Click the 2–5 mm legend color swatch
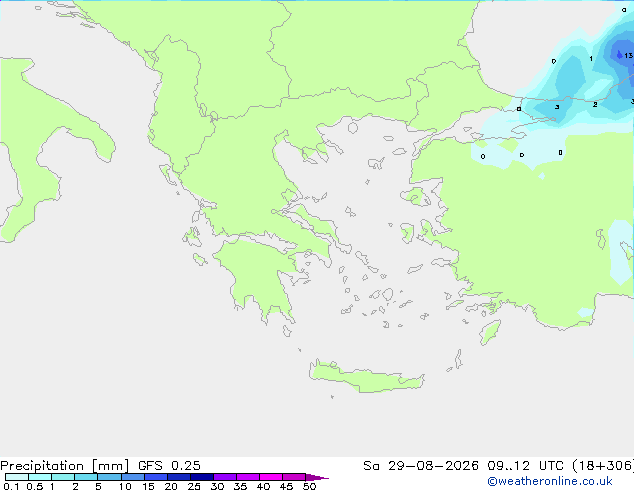The image size is (634, 490). point(86,477)
